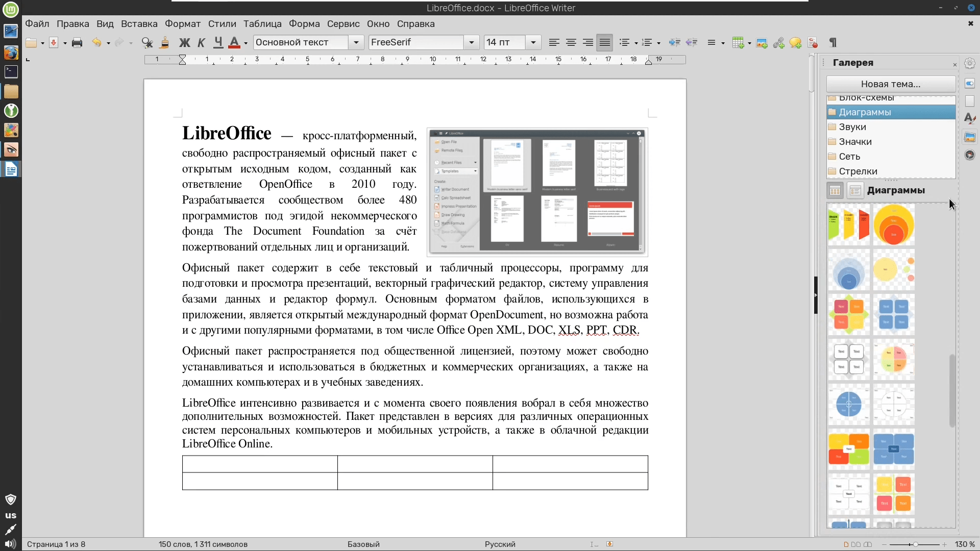Select the Сеть gallery theme

point(891,157)
